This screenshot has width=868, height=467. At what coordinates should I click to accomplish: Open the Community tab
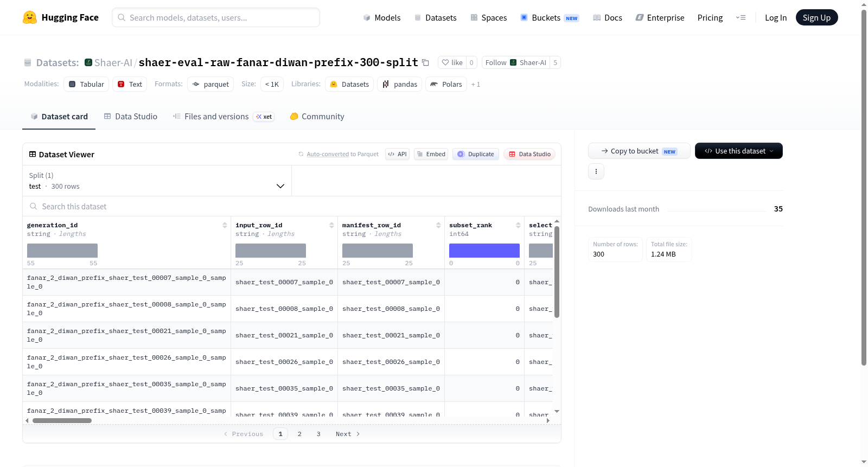[317, 117]
